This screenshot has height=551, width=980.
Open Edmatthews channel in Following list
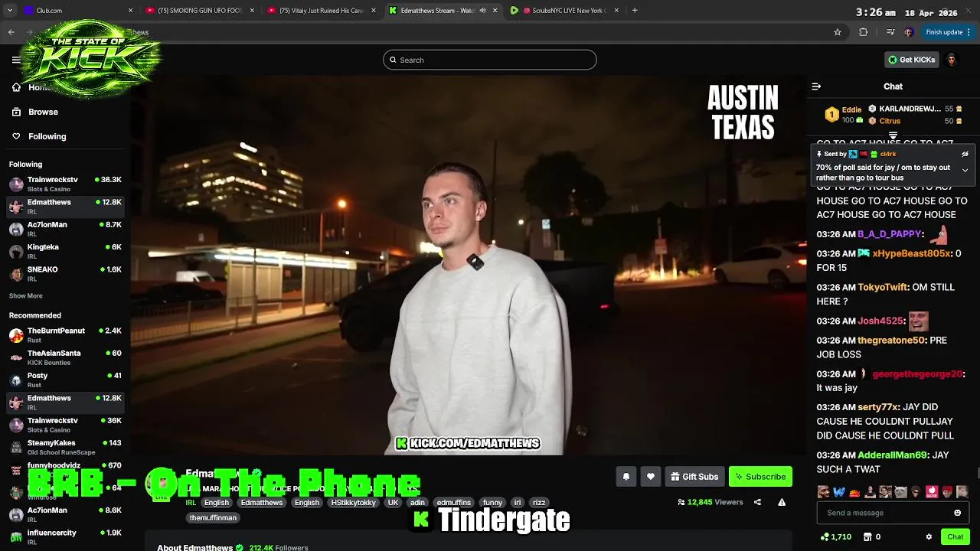pyautogui.click(x=65, y=206)
